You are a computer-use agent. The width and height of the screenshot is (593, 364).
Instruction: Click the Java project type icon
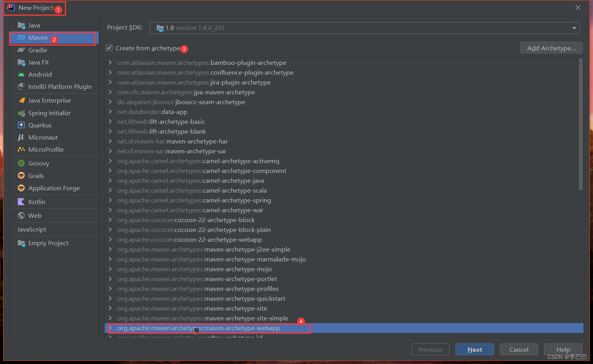tap(21, 26)
